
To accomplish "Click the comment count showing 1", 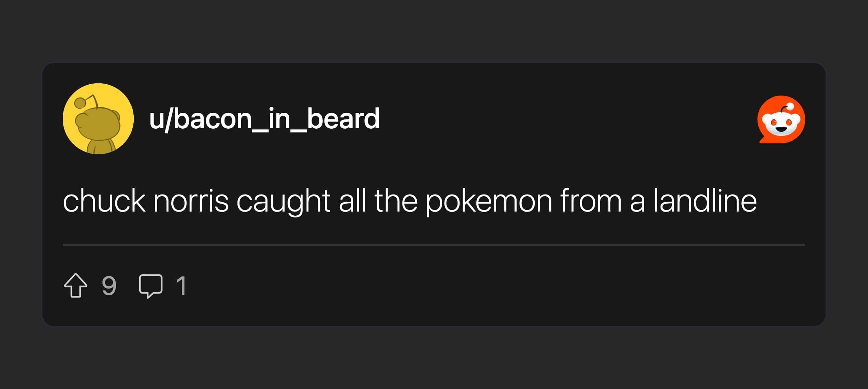I will click(181, 286).
